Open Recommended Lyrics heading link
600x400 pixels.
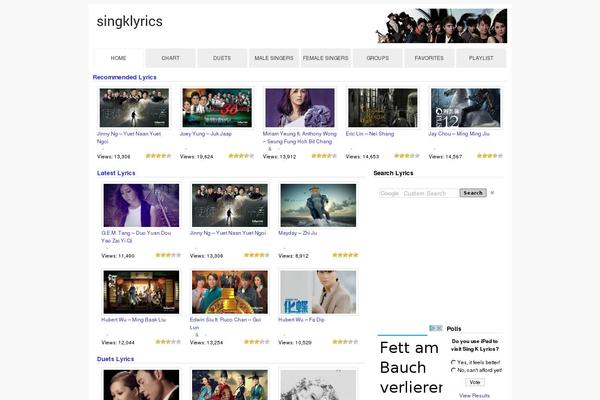pyautogui.click(x=124, y=77)
